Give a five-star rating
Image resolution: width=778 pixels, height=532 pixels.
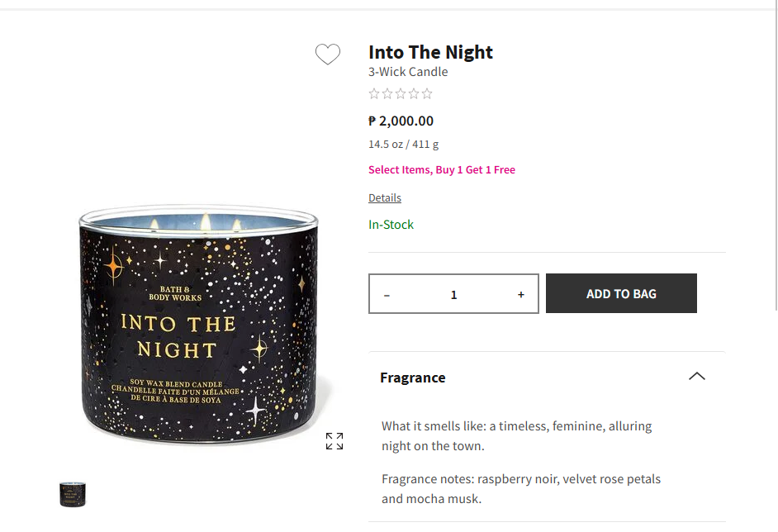427,94
